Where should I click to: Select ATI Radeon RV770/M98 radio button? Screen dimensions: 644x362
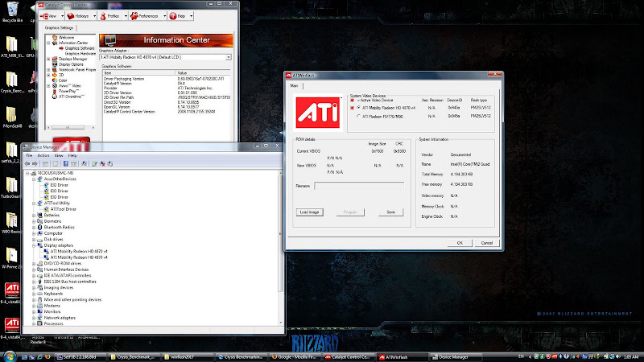[x=358, y=117]
